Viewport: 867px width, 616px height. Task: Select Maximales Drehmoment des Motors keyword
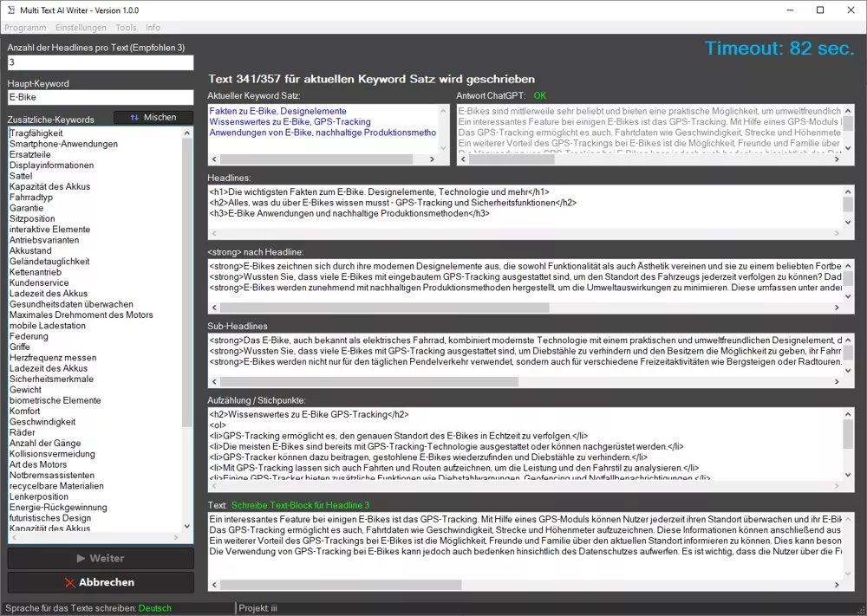pyautogui.click(x=81, y=314)
